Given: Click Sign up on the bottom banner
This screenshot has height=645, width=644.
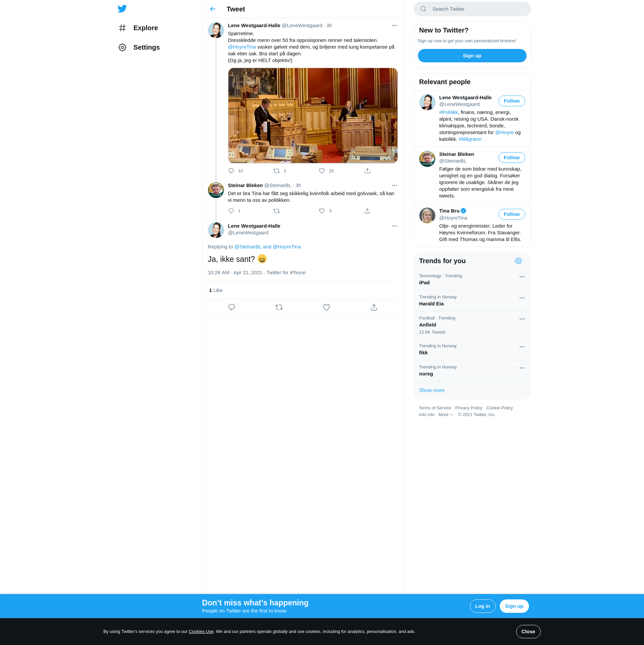Looking at the screenshot, I should (x=514, y=606).
